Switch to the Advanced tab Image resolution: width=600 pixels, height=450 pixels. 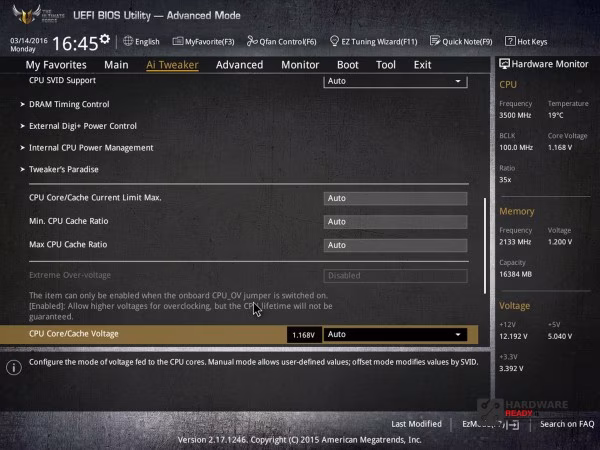coord(240,65)
